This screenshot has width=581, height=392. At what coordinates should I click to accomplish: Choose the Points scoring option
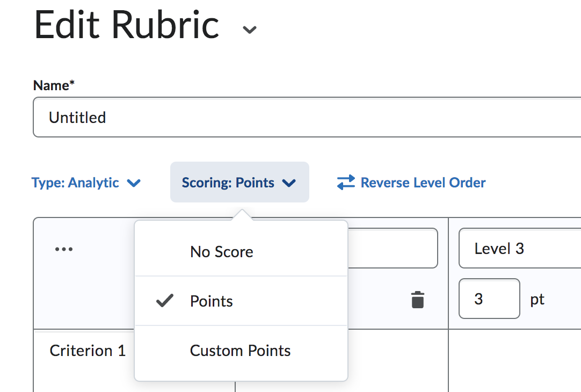(212, 301)
